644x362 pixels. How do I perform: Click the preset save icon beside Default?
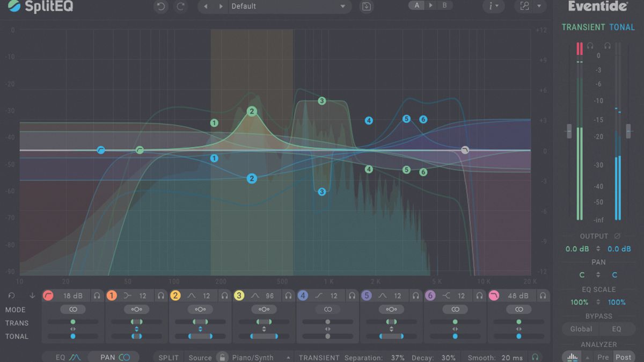367,6
